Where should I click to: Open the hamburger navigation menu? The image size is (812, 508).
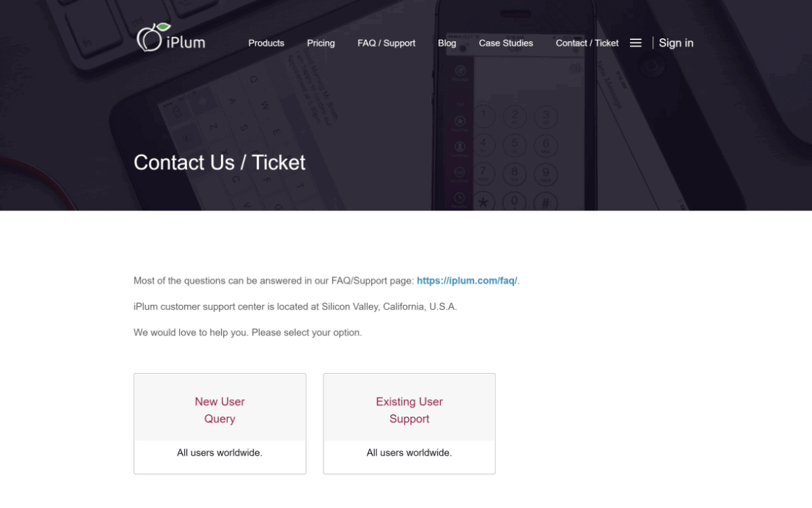pyautogui.click(x=636, y=43)
